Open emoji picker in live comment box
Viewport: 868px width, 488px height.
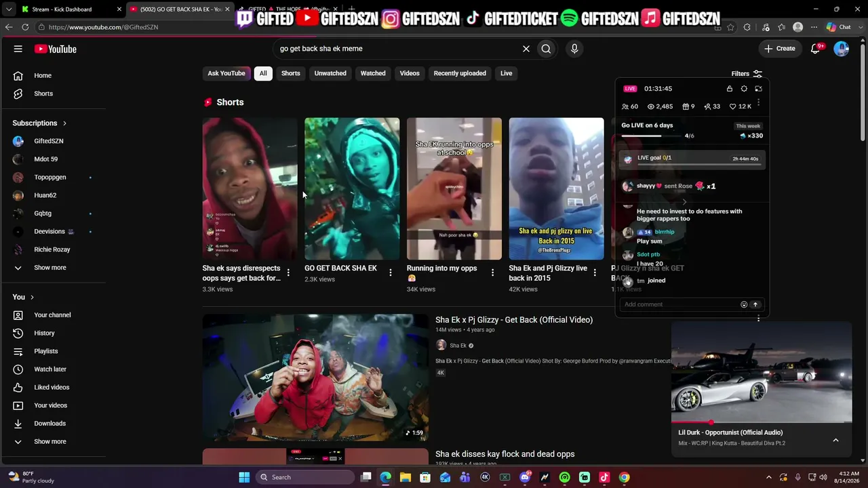(x=744, y=304)
